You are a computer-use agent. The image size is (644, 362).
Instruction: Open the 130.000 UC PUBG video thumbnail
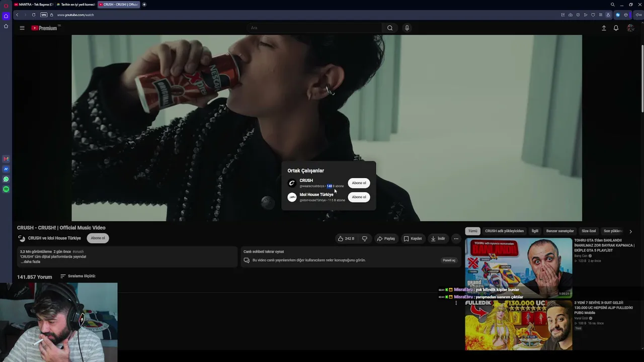519,325
